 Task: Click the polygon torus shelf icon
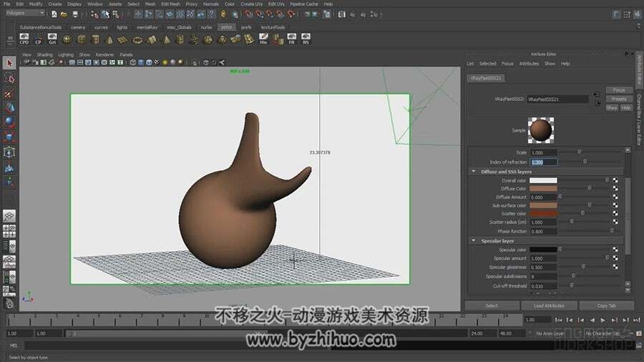[137, 40]
